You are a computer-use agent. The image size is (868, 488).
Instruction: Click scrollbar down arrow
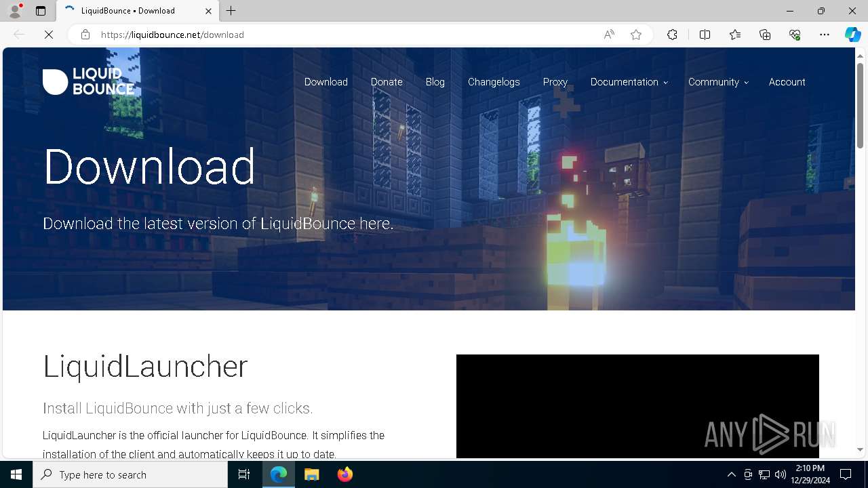click(x=861, y=449)
